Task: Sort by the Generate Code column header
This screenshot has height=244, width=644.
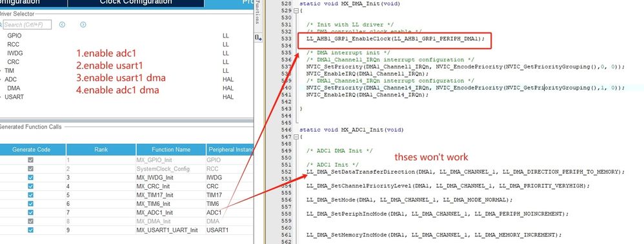Action: tap(33, 150)
